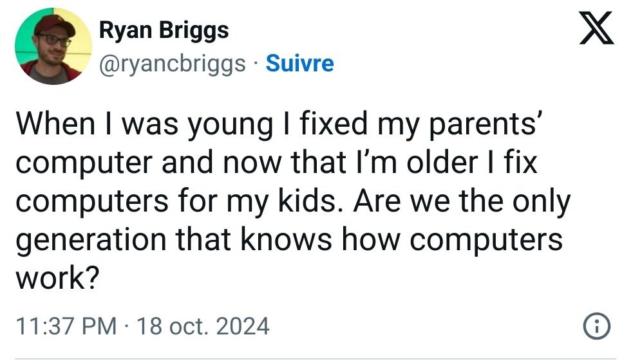Follow the author via "Suivre"
The width and height of the screenshot is (633, 364).
[x=299, y=63]
